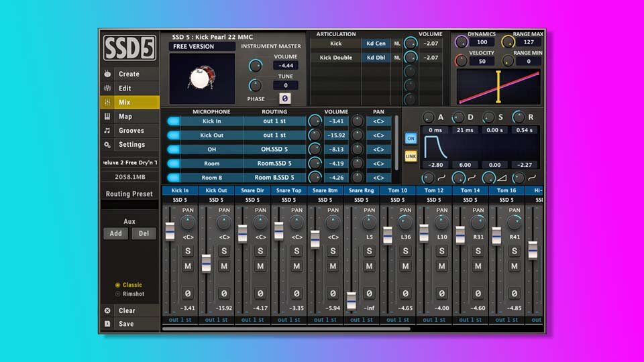Image resolution: width=644 pixels, height=362 pixels.
Task: Click the Kick In channel volume fader
Action: (x=170, y=231)
